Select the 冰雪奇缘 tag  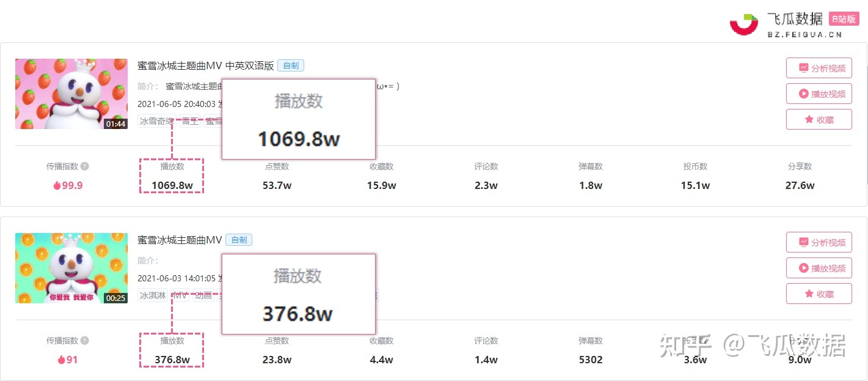click(x=157, y=121)
